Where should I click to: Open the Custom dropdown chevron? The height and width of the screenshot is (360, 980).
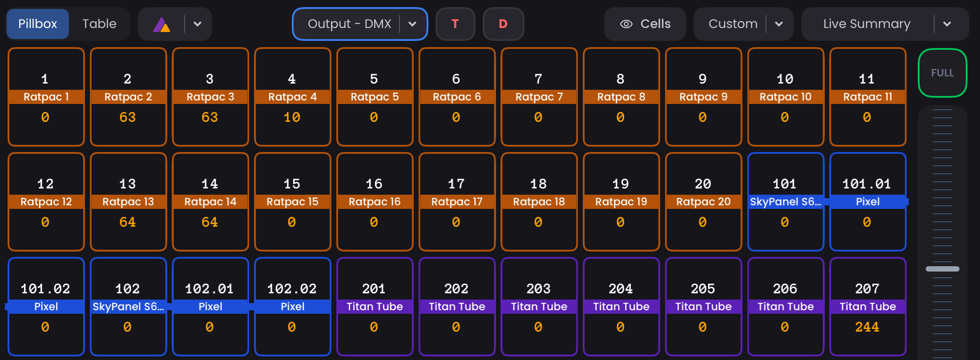779,24
